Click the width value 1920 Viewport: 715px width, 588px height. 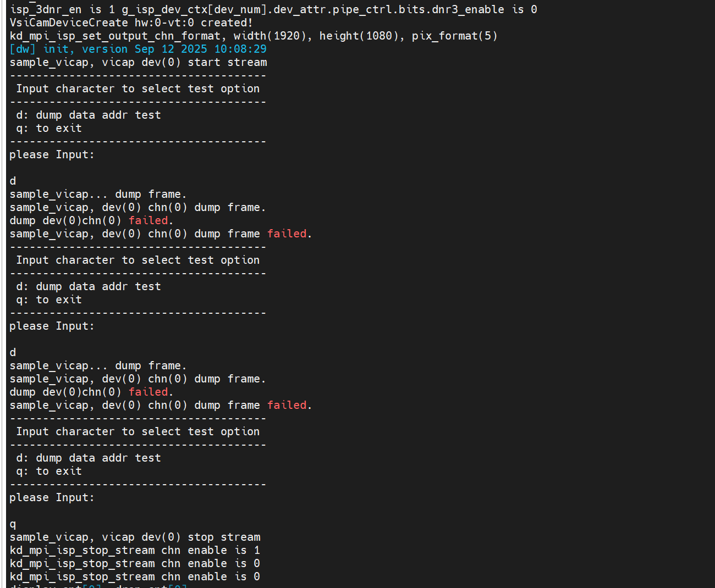coord(287,36)
